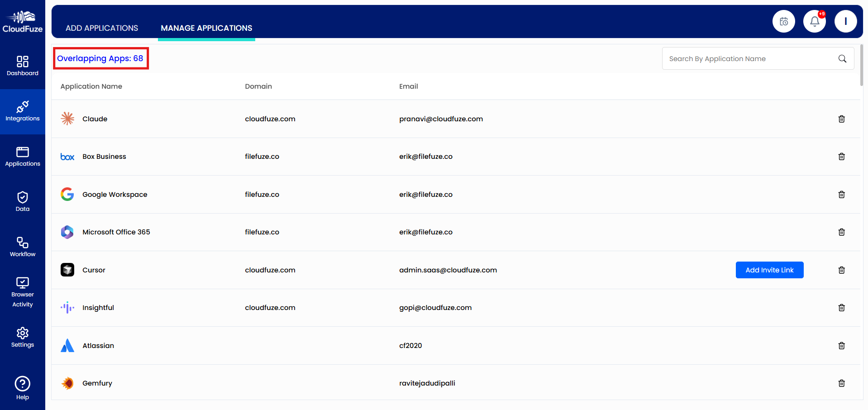Click the Overlapping Apps count link
Screen dimensions: 868x410
(x=100, y=58)
